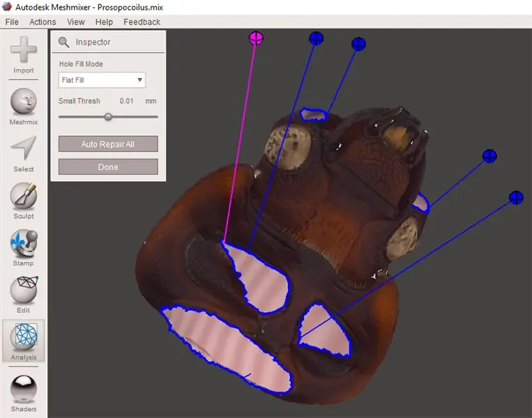The height and width of the screenshot is (418, 532).
Task: Click the rightmost blue hole marker sphere
Action: tap(516, 198)
